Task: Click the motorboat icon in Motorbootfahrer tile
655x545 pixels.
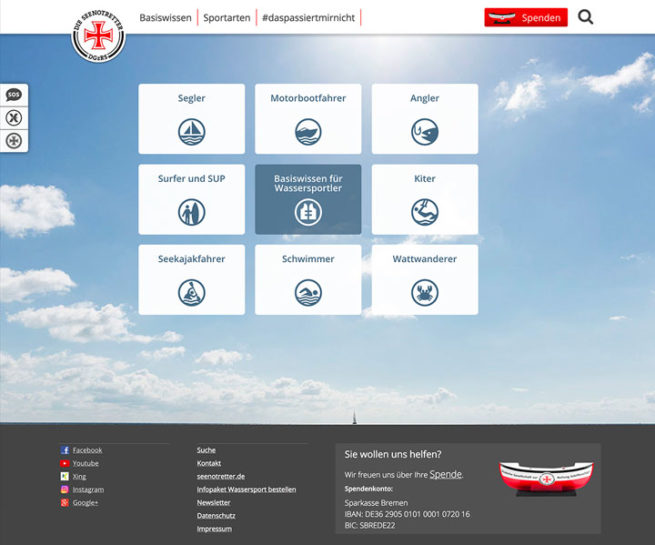Action: [x=308, y=132]
